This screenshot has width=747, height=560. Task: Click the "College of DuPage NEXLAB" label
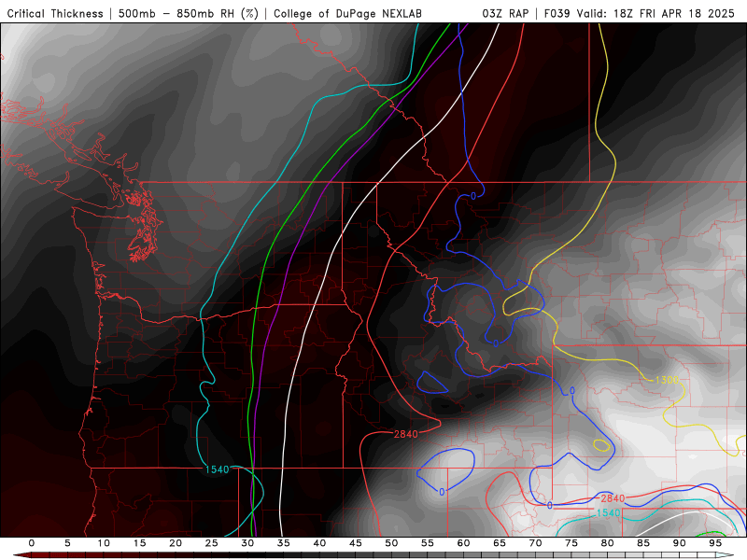point(347,13)
